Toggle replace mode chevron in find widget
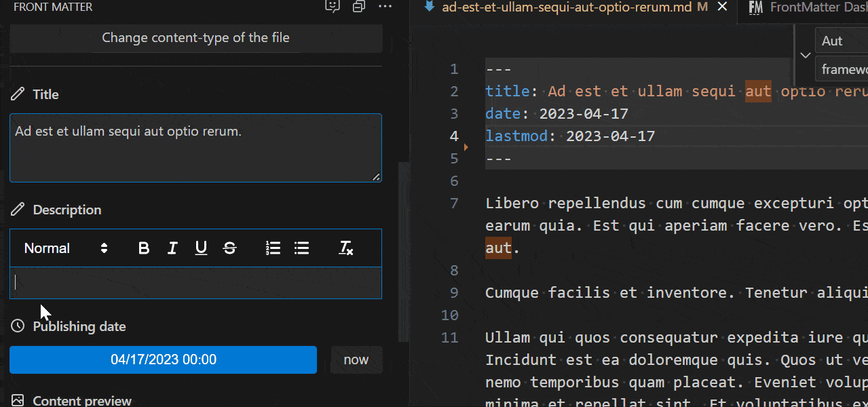 [805, 56]
